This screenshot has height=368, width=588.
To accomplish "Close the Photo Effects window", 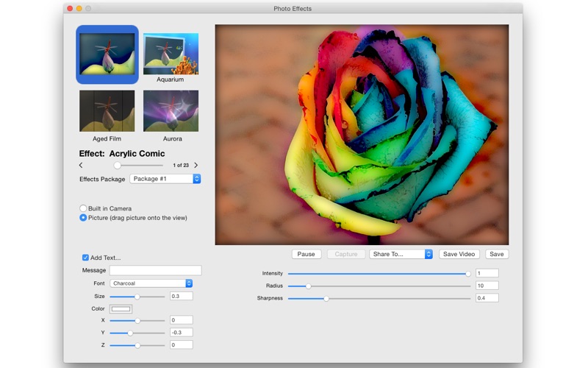I will [70, 8].
